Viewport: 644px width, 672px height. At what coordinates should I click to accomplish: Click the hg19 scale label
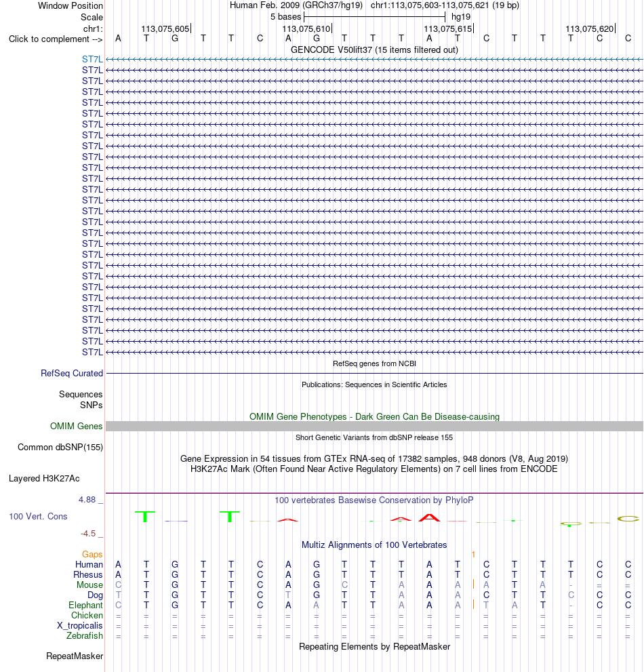(461, 17)
